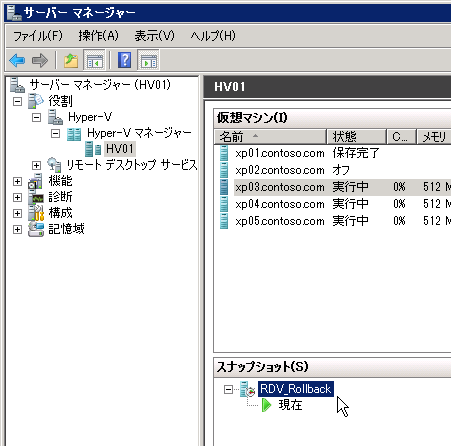
Task: Click the blue Back arrow toolbar icon
Action: click(17, 61)
